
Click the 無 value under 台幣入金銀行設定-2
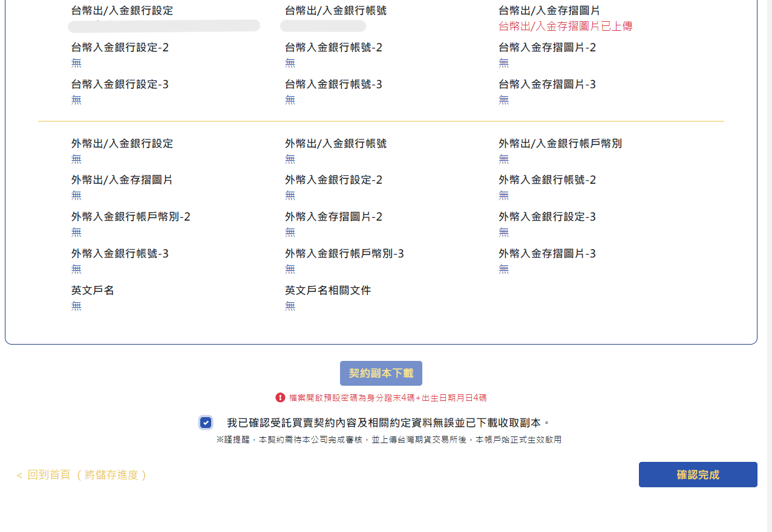76,63
